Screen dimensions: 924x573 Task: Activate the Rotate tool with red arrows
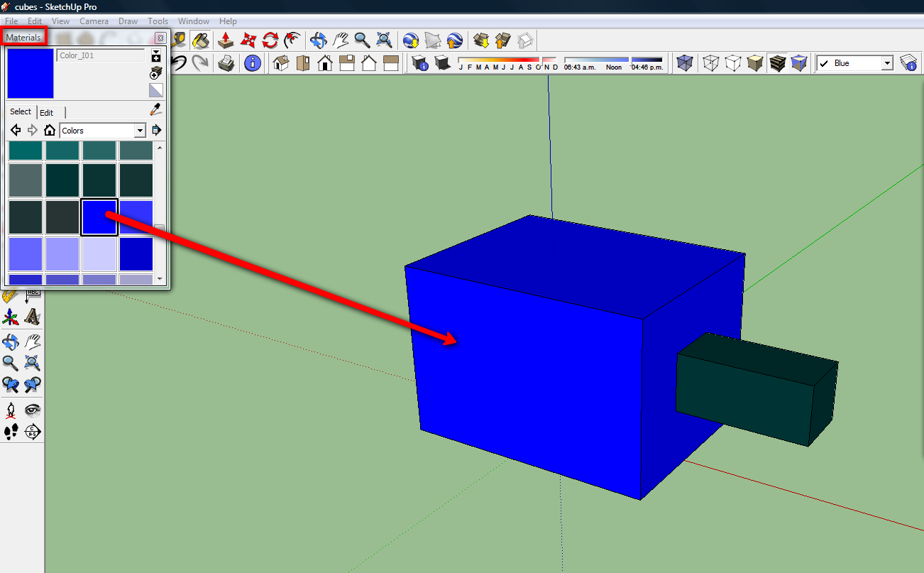coord(270,40)
